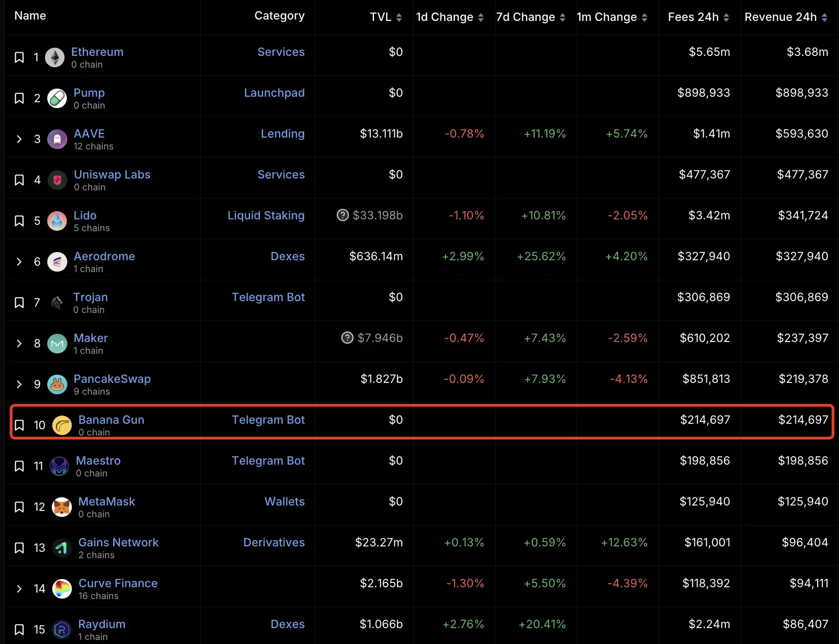Open the Derivatives category link
The height and width of the screenshot is (644, 839).
[x=274, y=542]
